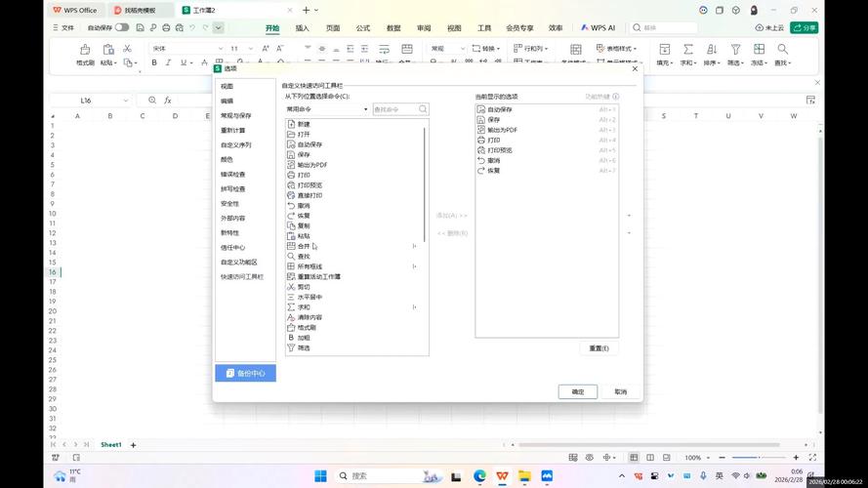Open the 表格样式 dropdown in ribbon
The image size is (868, 488).
617,49
